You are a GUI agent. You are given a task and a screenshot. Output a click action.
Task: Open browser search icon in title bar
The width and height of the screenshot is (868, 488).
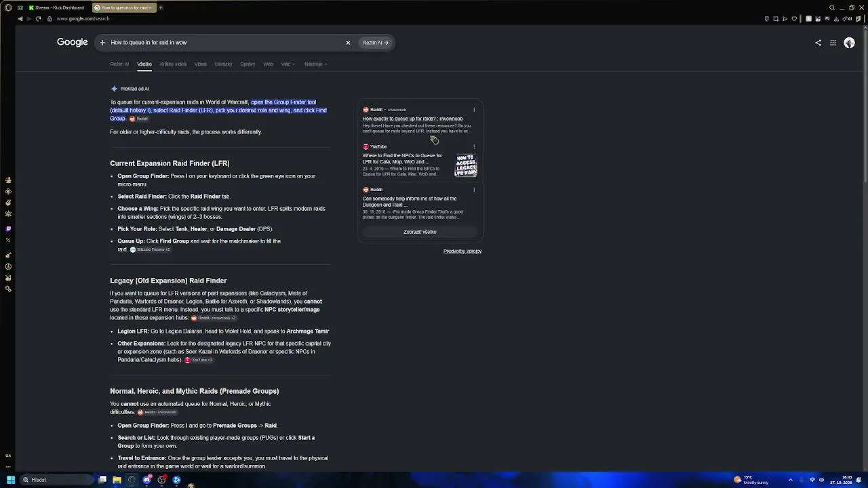[832, 7]
